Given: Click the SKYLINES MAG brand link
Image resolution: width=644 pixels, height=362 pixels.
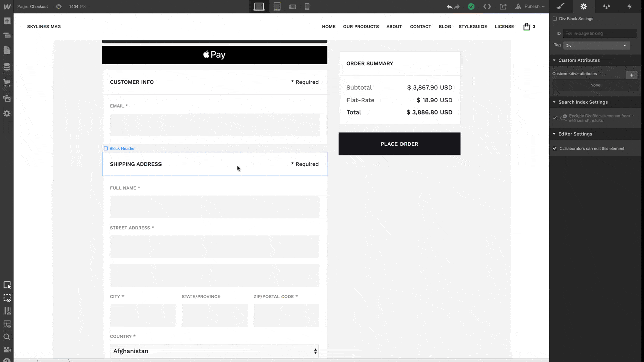Looking at the screenshot, I should (44, 27).
